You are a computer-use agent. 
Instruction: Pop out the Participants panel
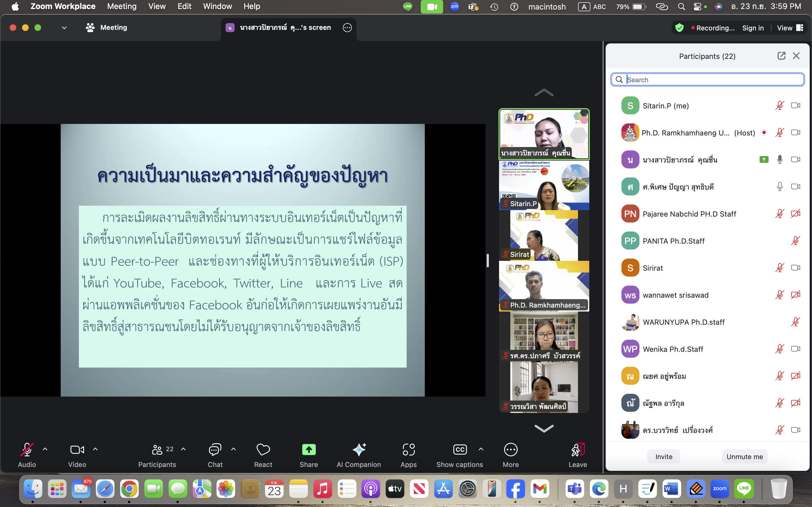click(781, 56)
